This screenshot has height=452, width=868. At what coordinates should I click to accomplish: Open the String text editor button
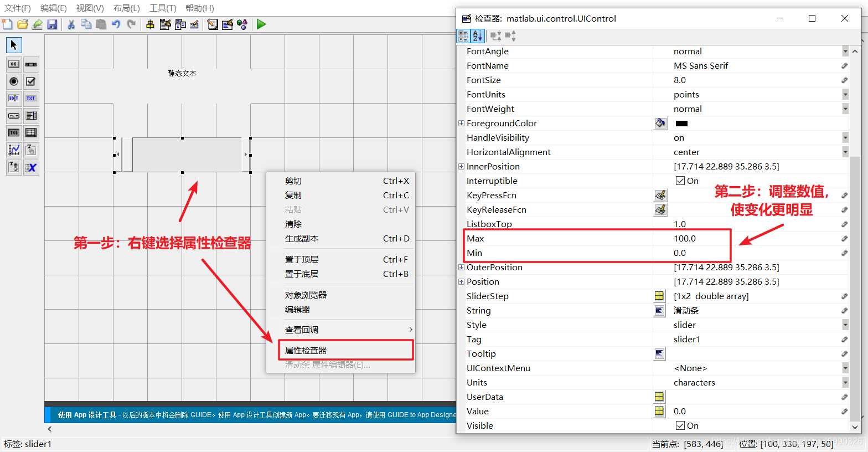(x=659, y=310)
